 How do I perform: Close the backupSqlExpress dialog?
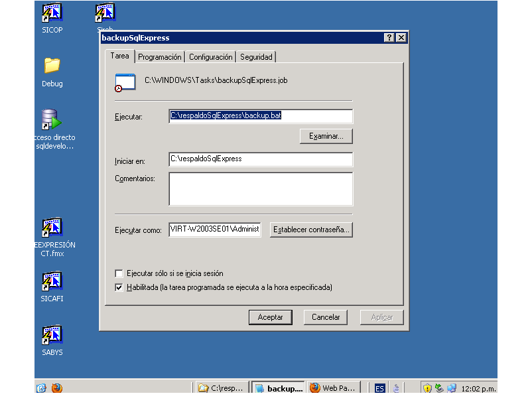pyautogui.click(x=401, y=38)
